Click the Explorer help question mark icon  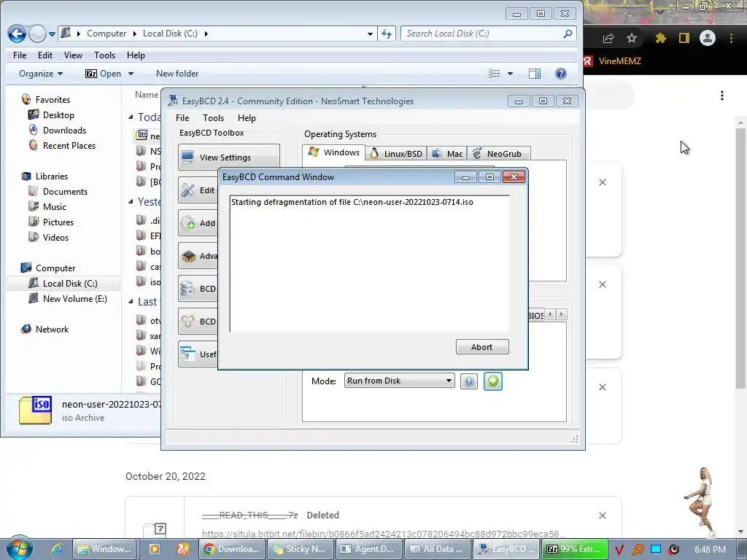[561, 74]
